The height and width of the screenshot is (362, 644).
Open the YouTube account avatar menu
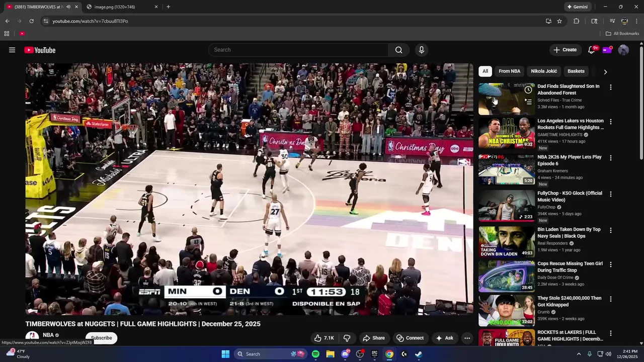point(623,50)
